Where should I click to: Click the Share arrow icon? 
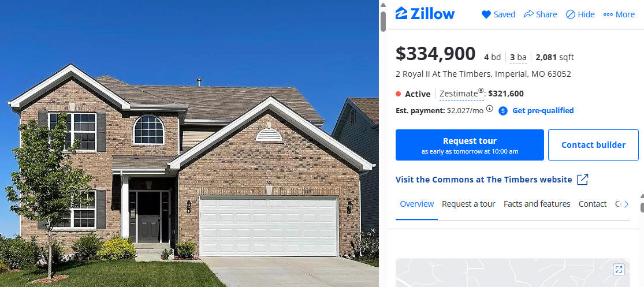[528, 14]
